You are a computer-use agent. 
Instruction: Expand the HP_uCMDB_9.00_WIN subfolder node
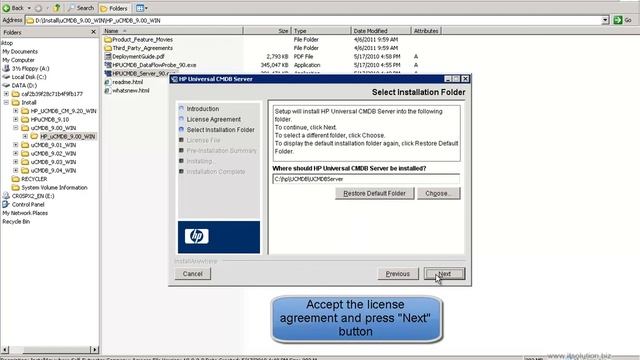click(x=25, y=136)
